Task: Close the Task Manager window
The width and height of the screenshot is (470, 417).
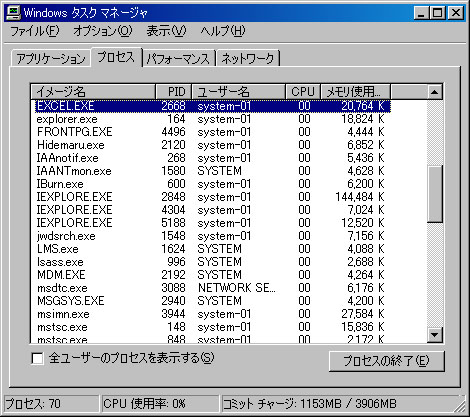Action: point(456,13)
